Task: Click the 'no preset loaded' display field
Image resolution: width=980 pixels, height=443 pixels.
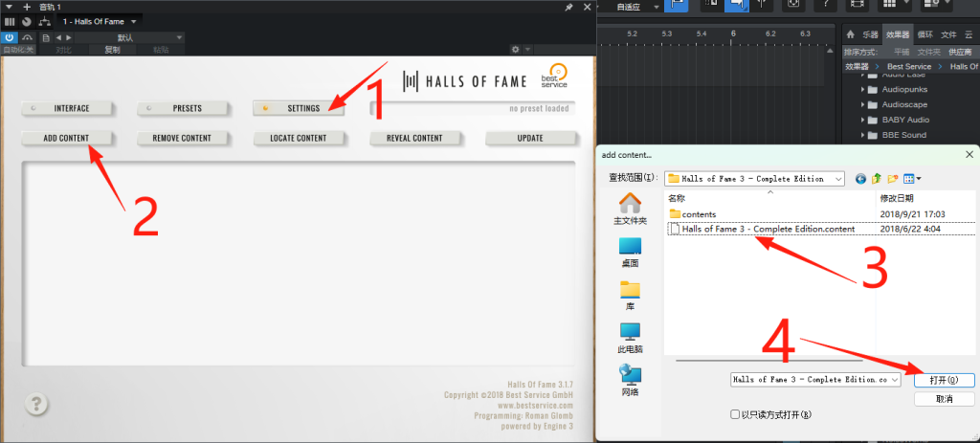Action: click(x=473, y=108)
